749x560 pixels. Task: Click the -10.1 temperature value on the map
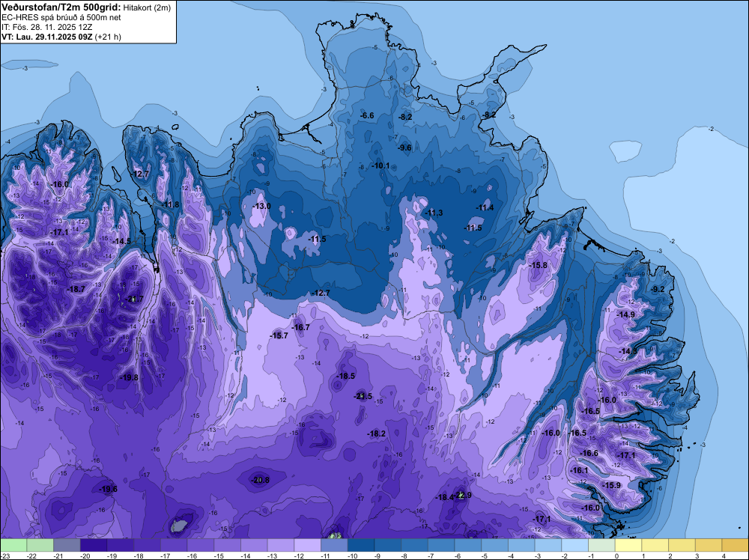[x=380, y=165]
